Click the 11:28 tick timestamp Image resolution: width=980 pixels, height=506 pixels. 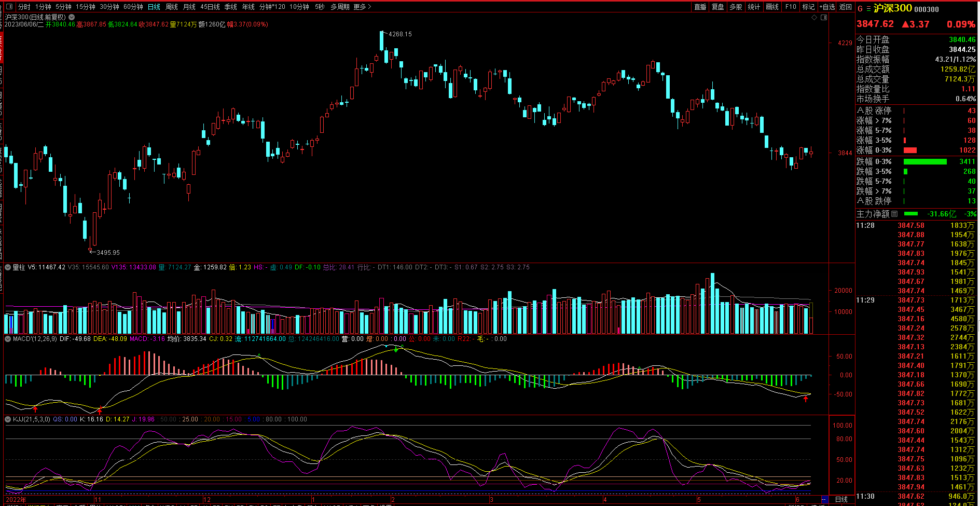865,226
